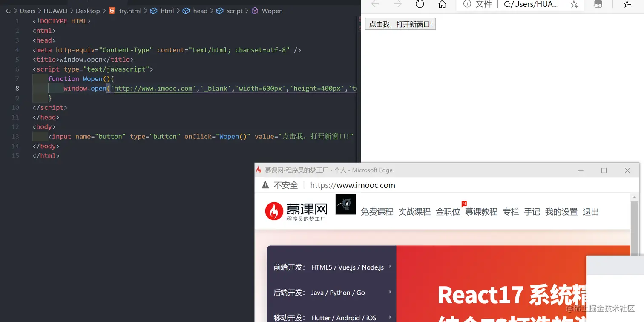Open the Users breadcrumb segment
Image resolution: width=644 pixels, height=322 pixels.
click(x=28, y=11)
